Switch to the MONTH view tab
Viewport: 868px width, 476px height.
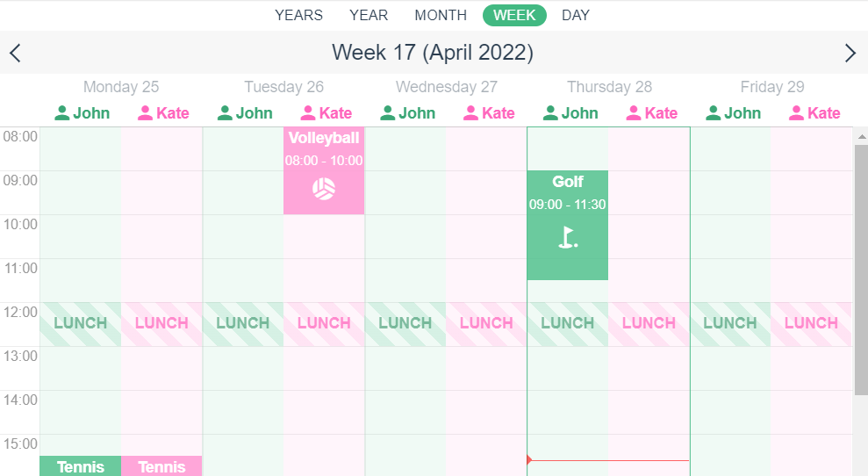click(441, 15)
